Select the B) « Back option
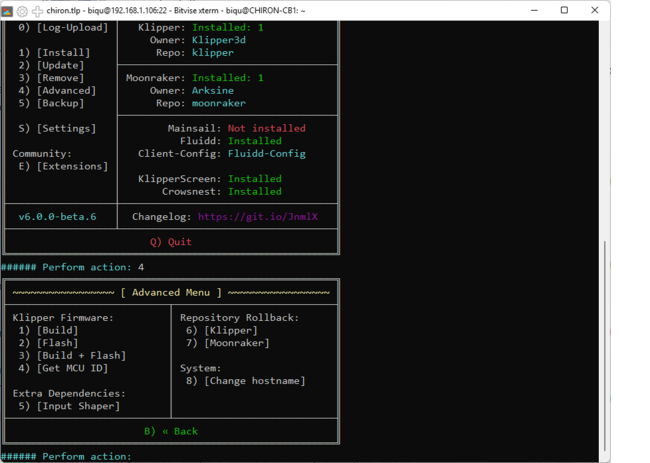Viewport: 650px width, 463px height. pyautogui.click(x=171, y=431)
